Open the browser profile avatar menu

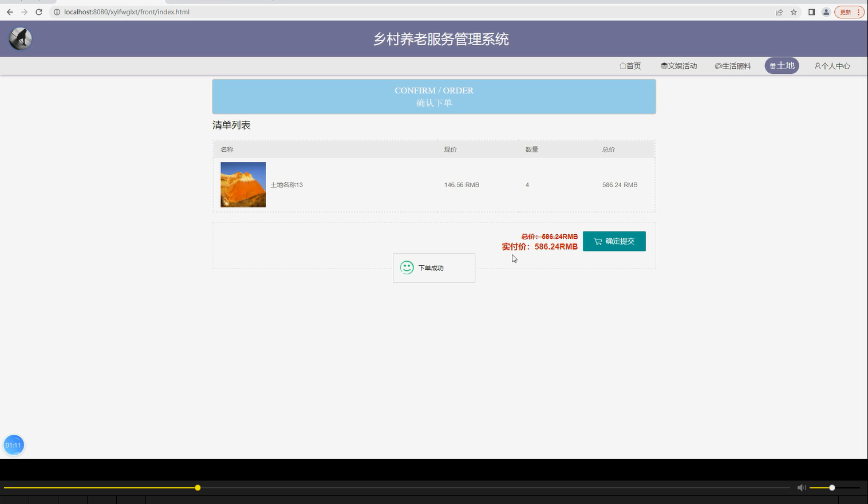[826, 11]
